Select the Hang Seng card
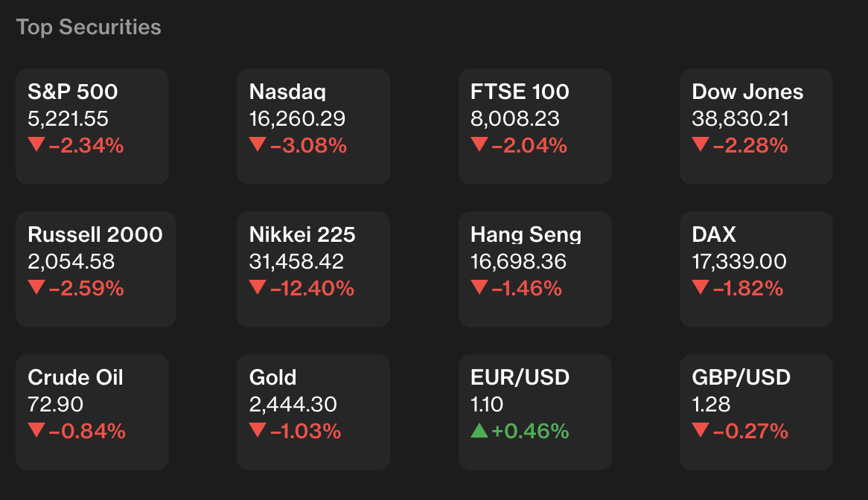868x500 pixels. point(535,269)
